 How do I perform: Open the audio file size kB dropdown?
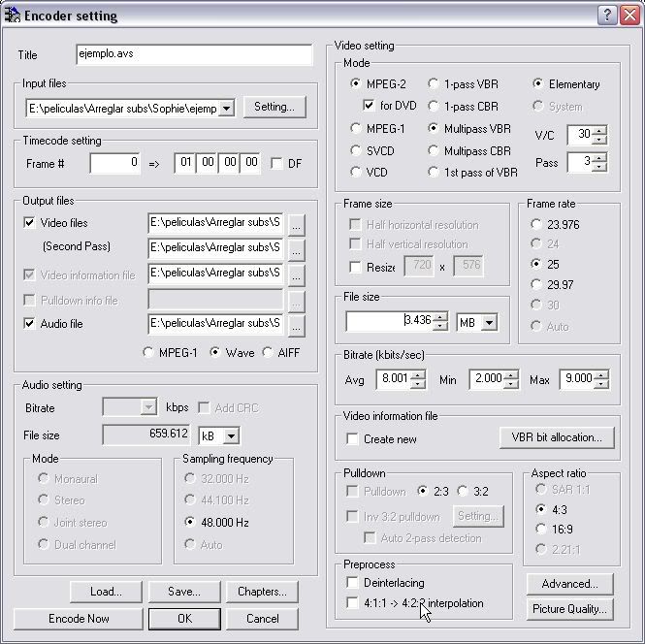click(230, 436)
